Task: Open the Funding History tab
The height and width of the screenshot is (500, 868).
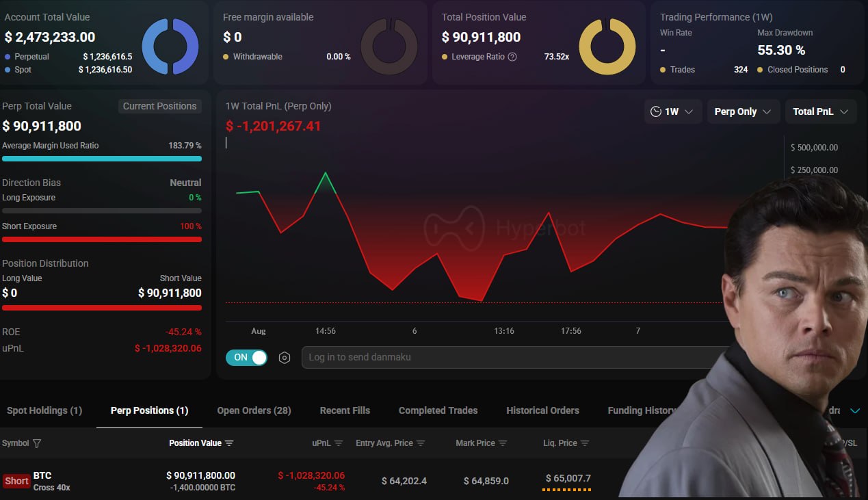Action: [642, 410]
